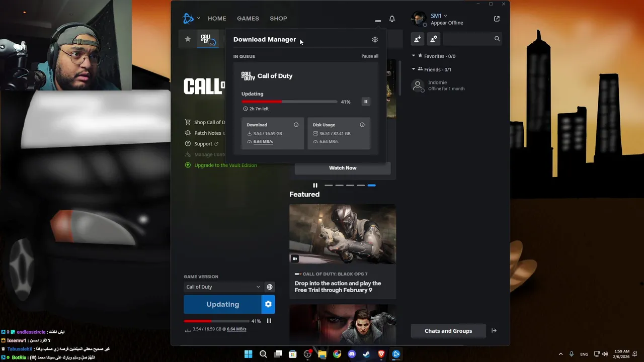
Task: Click the taskbar volume icon
Action: pos(605,354)
